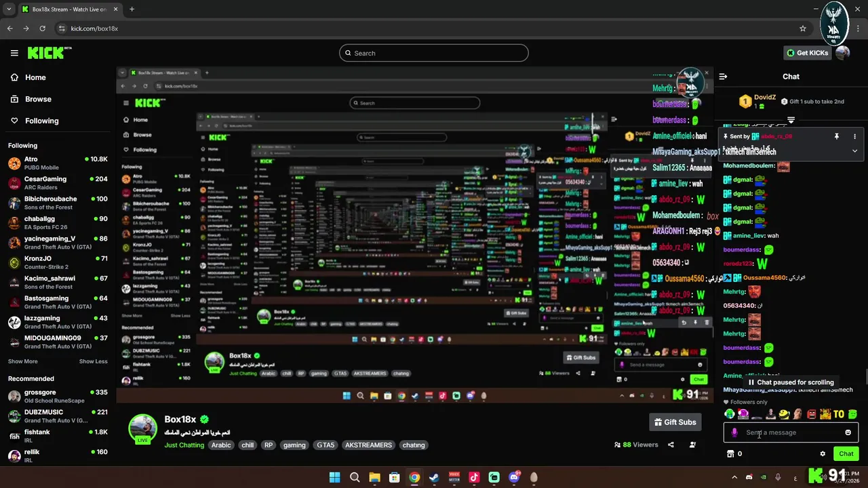Share the stream via share icon
Viewport: 868px width, 488px height.
tap(671, 445)
